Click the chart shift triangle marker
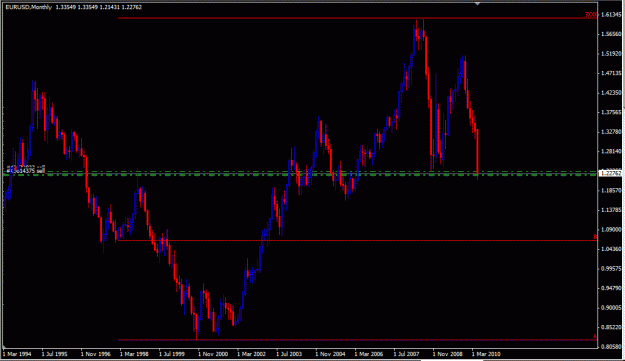The width and height of the screenshot is (625, 361). [x=477, y=4]
